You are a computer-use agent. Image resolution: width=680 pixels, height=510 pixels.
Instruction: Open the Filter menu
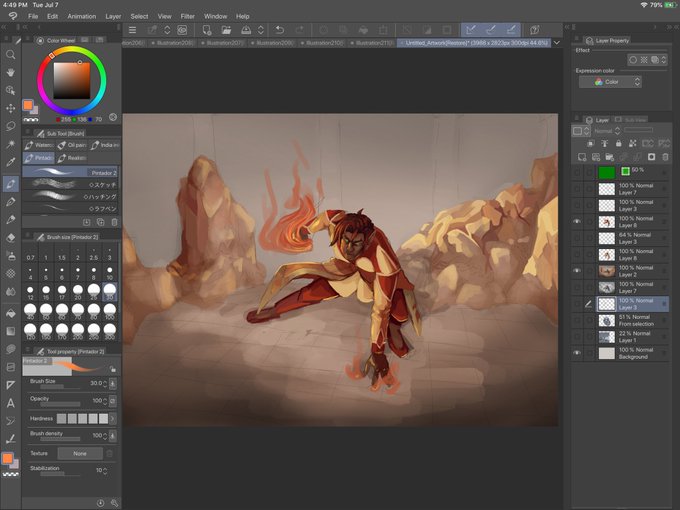point(187,16)
